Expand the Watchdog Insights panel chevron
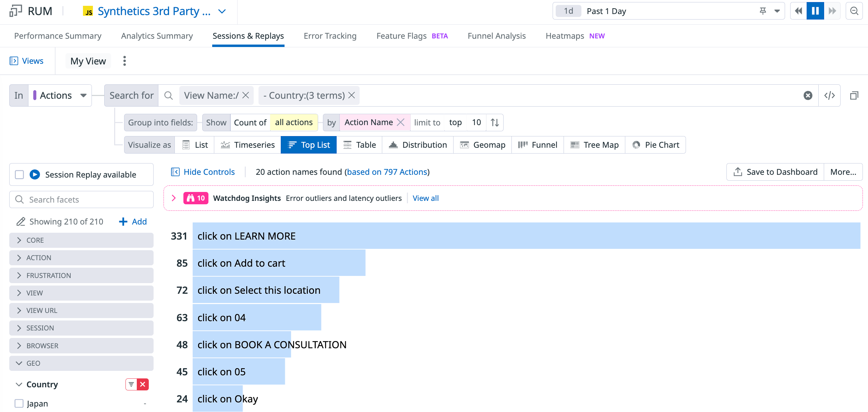Image resolution: width=868 pixels, height=412 pixels. [174, 198]
